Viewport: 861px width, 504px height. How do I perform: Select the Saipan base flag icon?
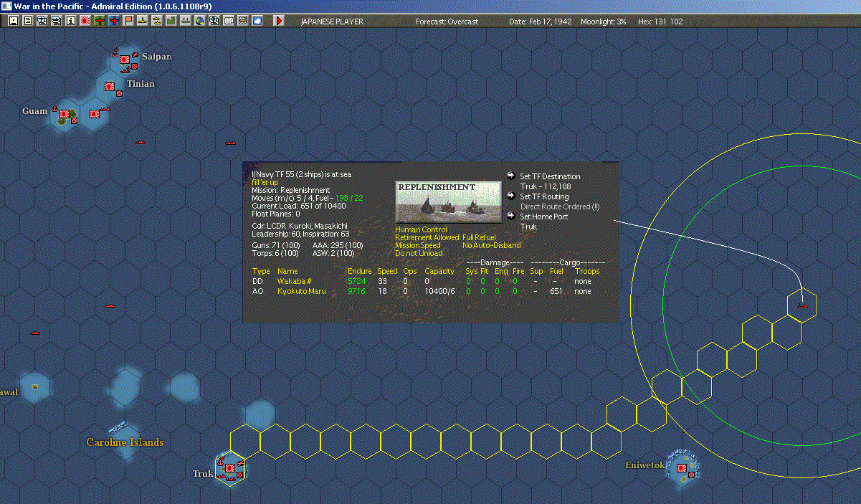[124, 59]
